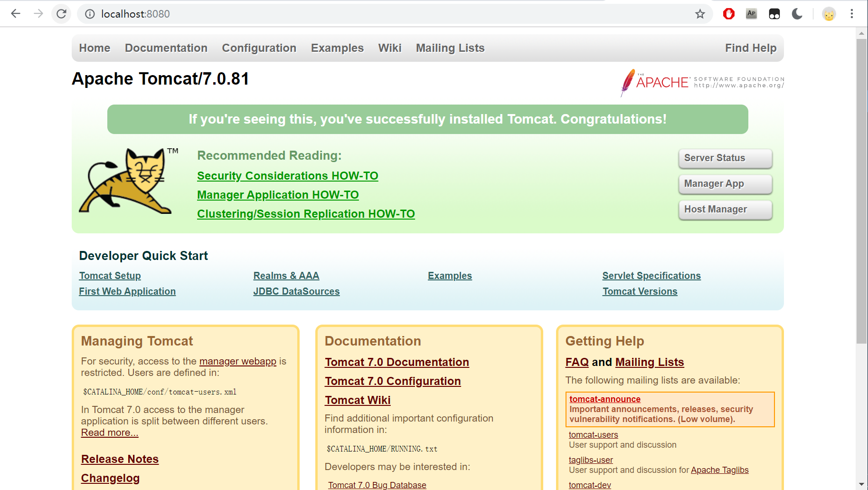868x490 pixels.
Task: Open the tomcat-announce mailing list link
Action: [605, 399]
